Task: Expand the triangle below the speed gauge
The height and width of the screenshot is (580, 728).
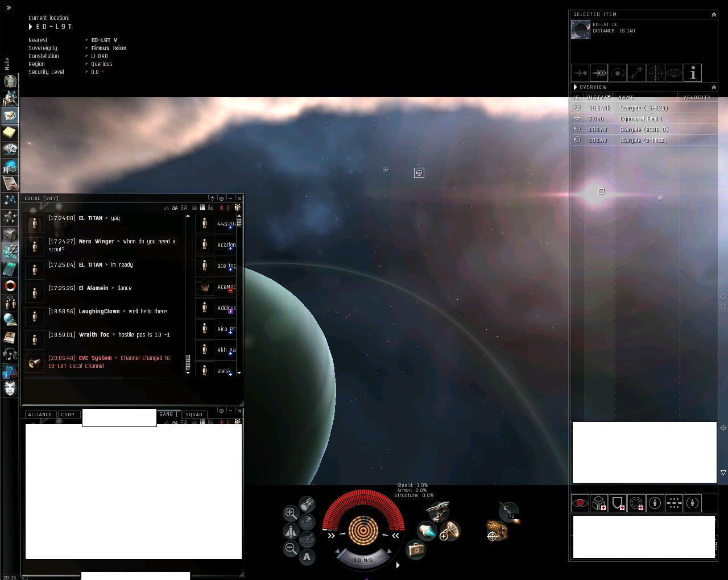Action: (x=398, y=565)
